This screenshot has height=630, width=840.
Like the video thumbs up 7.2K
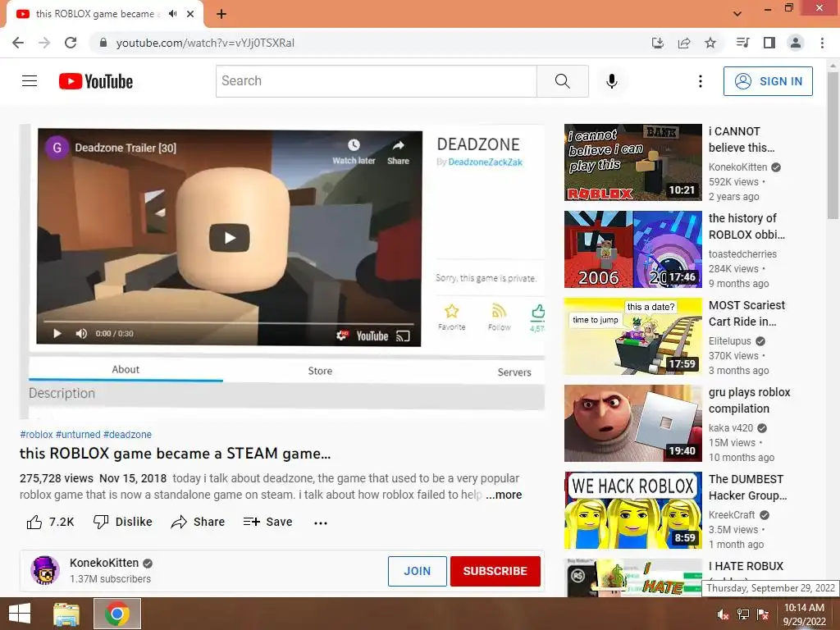coord(50,522)
